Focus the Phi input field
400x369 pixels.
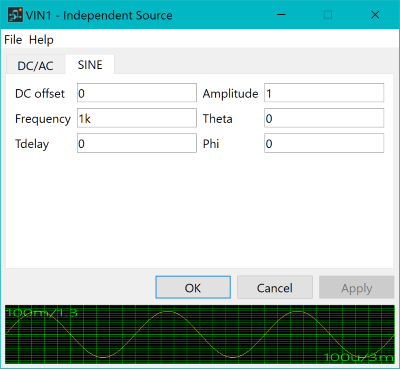tap(324, 143)
